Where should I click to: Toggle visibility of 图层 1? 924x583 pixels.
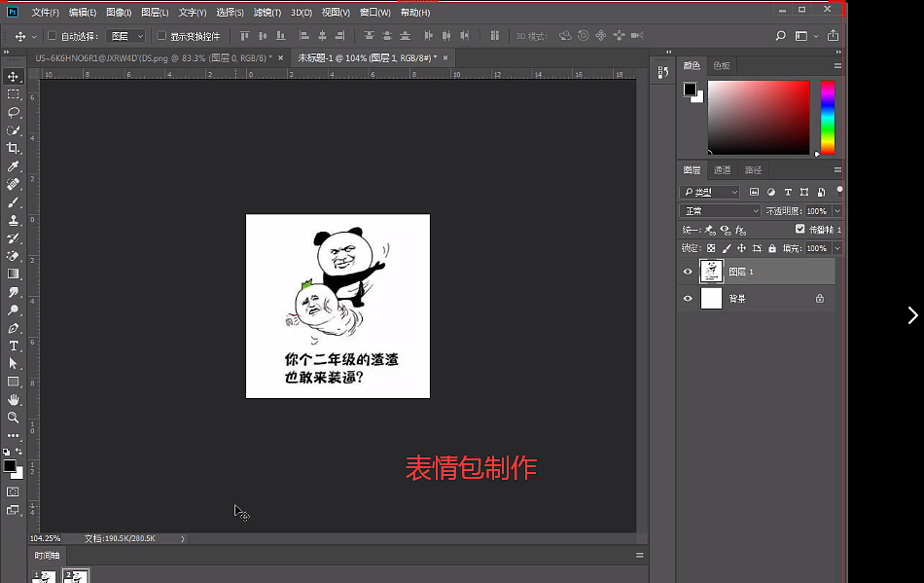tap(688, 272)
